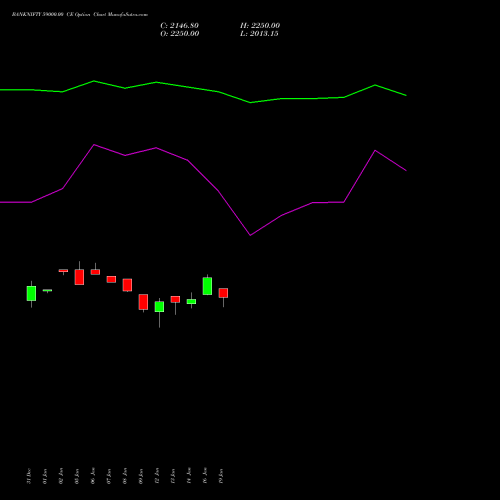Click the large green candlestick above 16 Jan
This screenshot has width=500, height=500.
pos(207,286)
